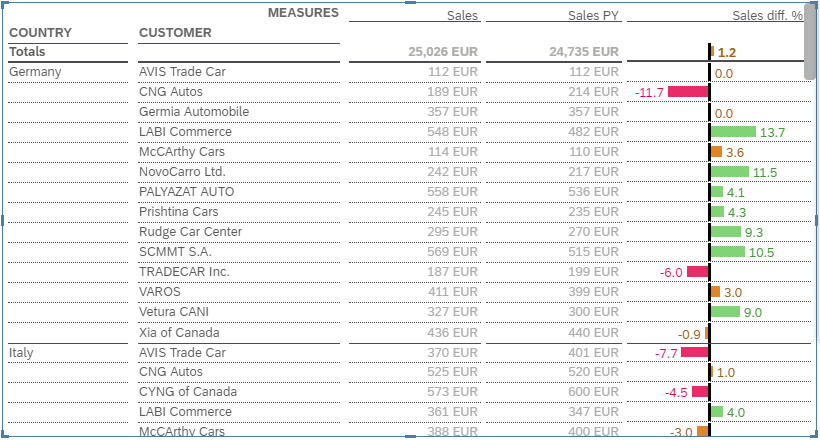Click the red -6.0 bar for TRADECAR

tap(697, 272)
